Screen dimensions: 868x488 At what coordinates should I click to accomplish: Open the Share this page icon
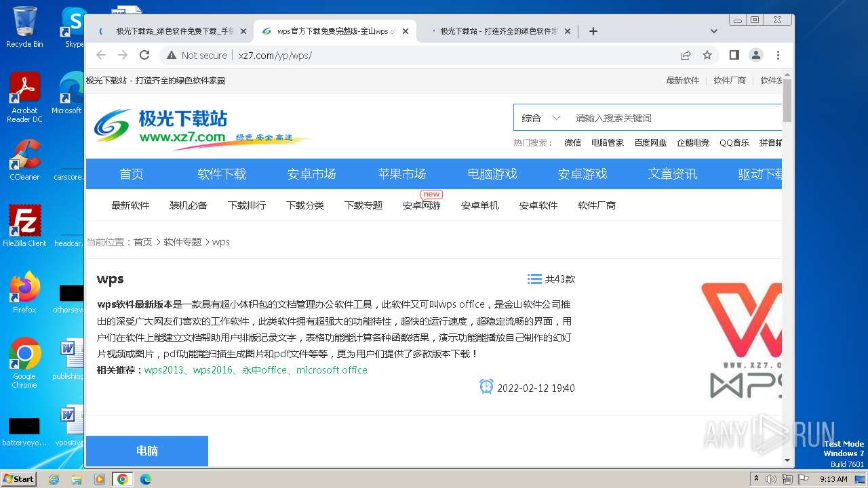(686, 55)
